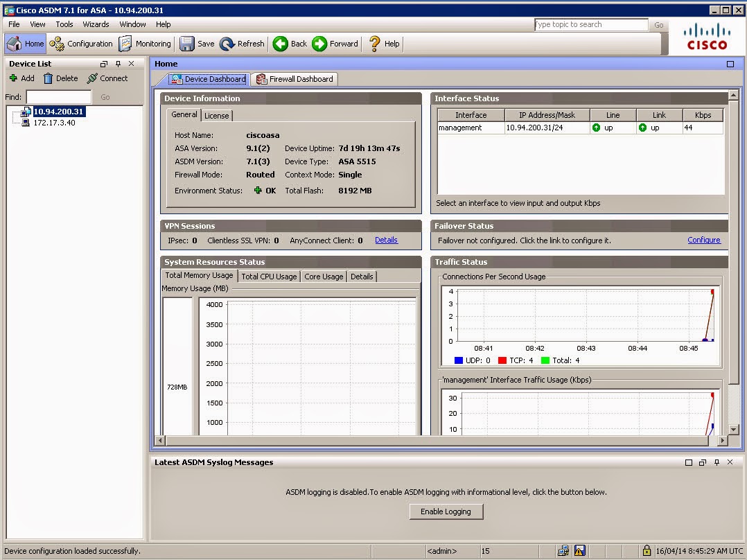The width and height of the screenshot is (747, 560).
Task: Float the Device List panel
Action: (x=103, y=64)
